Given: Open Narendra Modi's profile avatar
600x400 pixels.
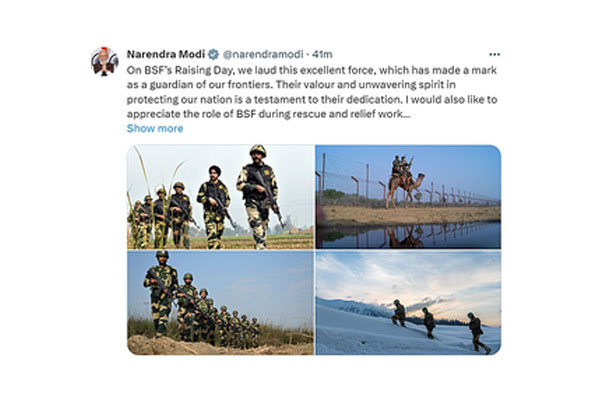Looking at the screenshot, I should 104,61.
